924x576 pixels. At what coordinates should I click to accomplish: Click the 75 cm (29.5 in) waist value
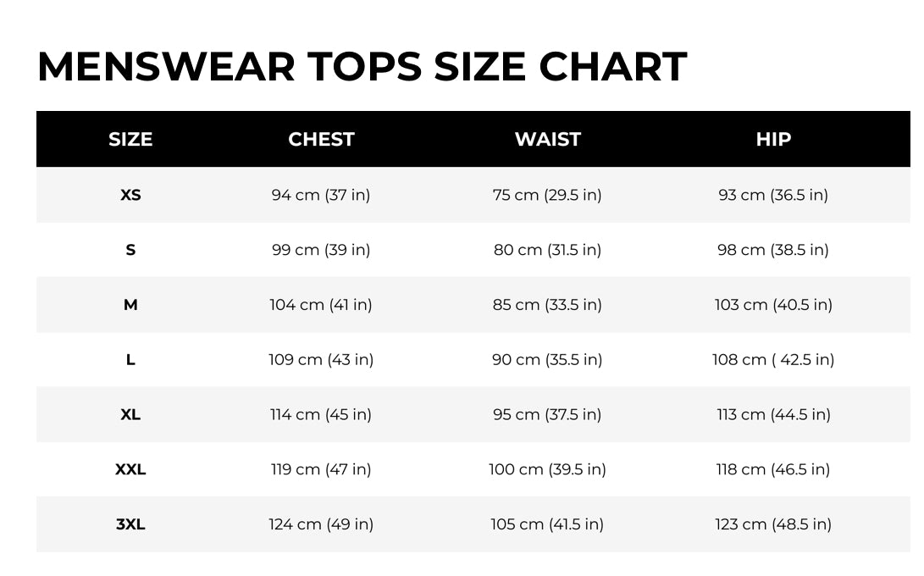pyautogui.click(x=547, y=195)
